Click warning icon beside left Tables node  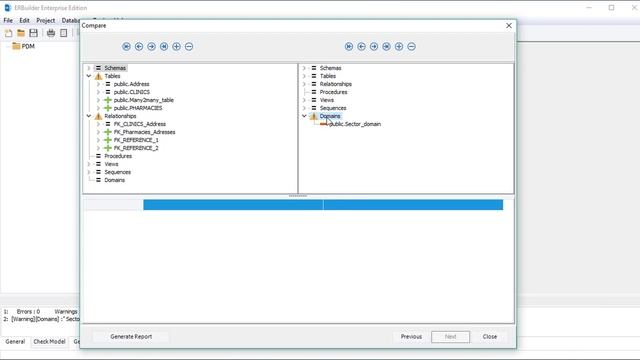98,76
